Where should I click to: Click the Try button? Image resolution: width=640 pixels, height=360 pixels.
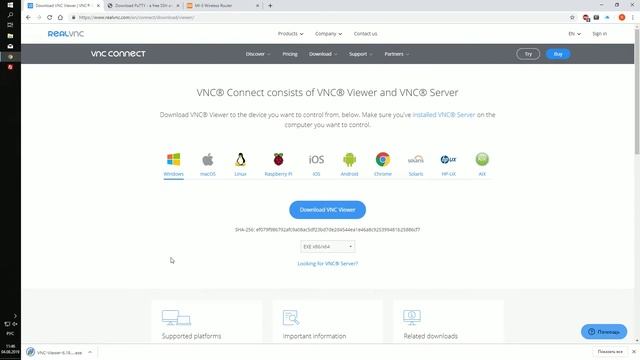click(x=528, y=54)
